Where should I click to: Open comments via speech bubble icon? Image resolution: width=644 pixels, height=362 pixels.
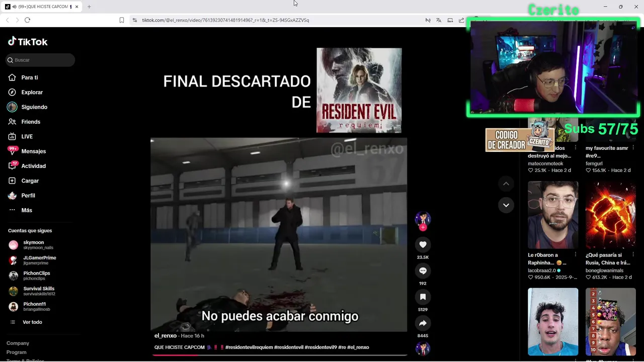(423, 270)
